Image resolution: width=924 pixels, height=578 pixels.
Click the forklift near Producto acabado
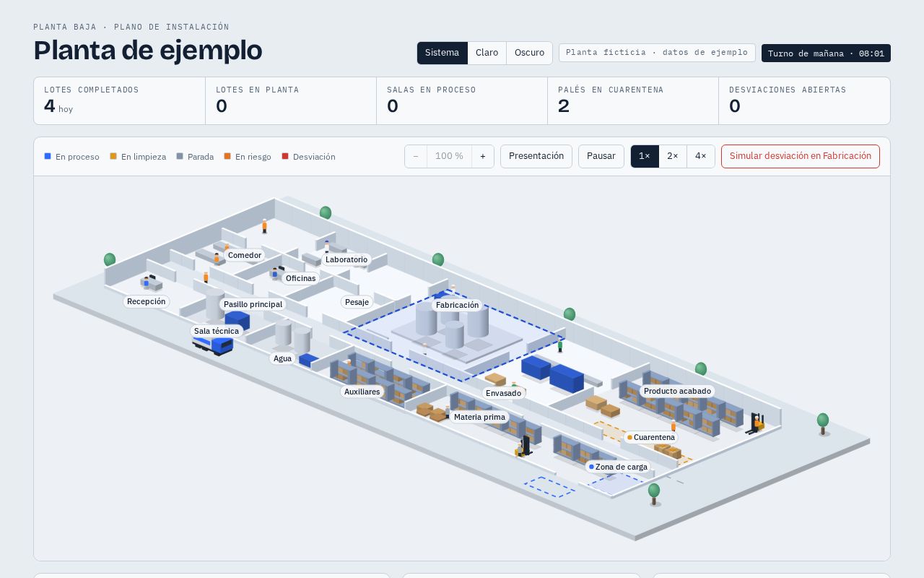pyautogui.click(x=755, y=423)
